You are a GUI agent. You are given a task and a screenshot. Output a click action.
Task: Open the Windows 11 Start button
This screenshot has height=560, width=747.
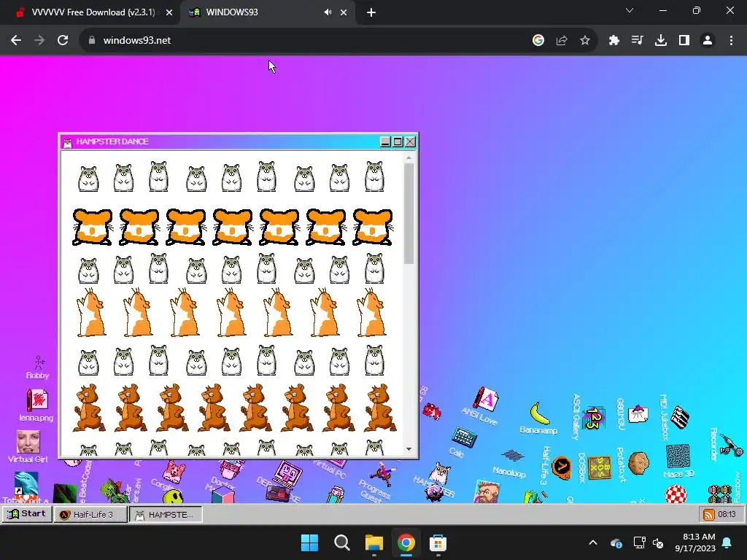coord(309,542)
